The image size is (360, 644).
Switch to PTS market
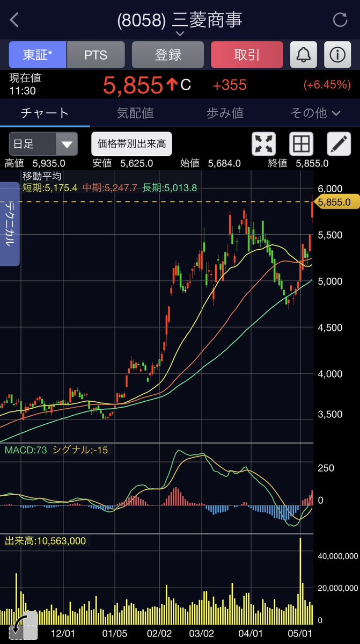click(95, 55)
